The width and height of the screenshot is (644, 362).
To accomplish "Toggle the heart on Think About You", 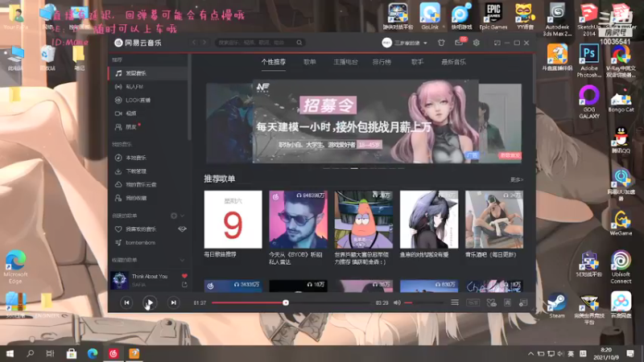I will (184, 276).
